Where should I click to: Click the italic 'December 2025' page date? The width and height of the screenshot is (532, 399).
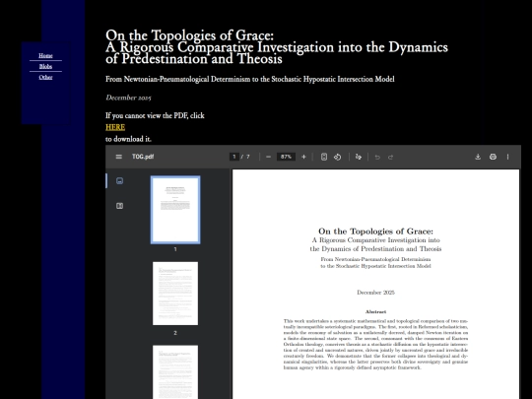128,98
